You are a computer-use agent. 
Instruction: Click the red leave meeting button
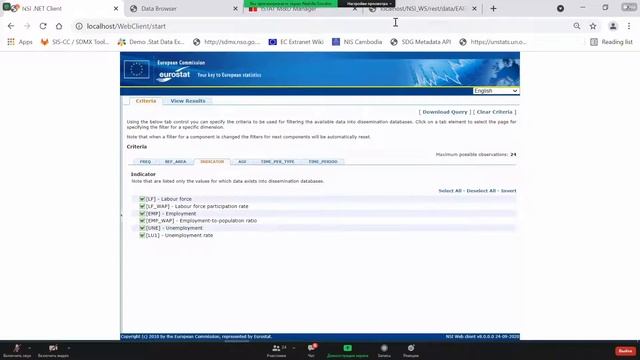(x=625, y=351)
